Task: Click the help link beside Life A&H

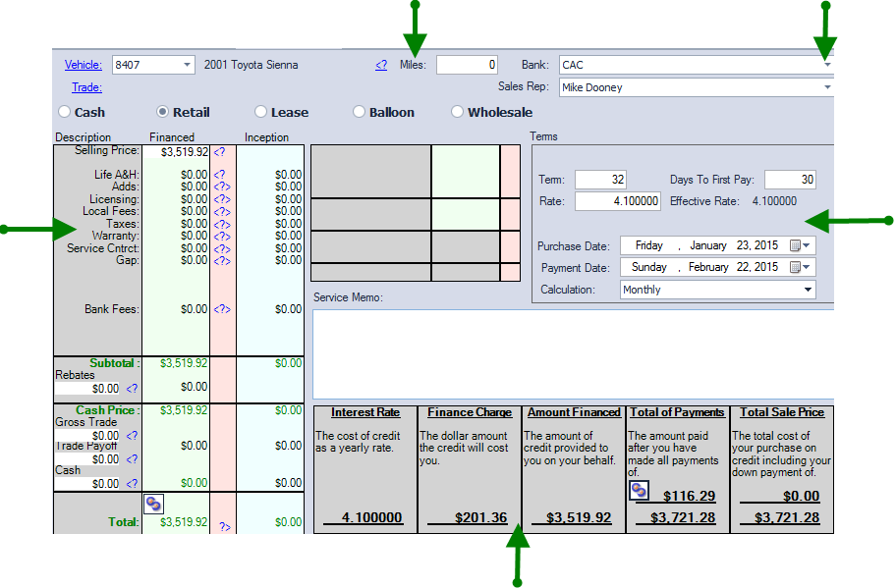Action: pyautogui.click(x=219, y=175)
